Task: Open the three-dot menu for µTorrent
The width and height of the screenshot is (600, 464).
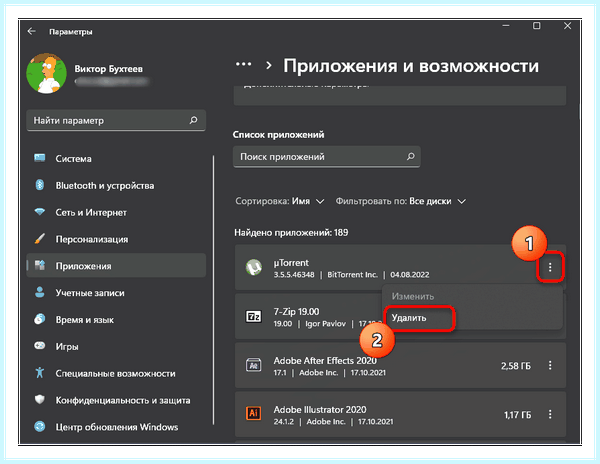Action: pos(550,267)
